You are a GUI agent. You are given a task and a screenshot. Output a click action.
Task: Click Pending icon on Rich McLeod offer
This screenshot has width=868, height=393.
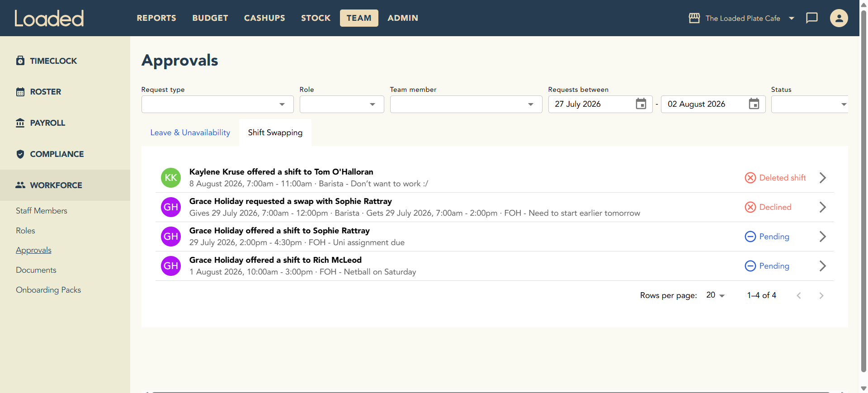tap(750, 266)
